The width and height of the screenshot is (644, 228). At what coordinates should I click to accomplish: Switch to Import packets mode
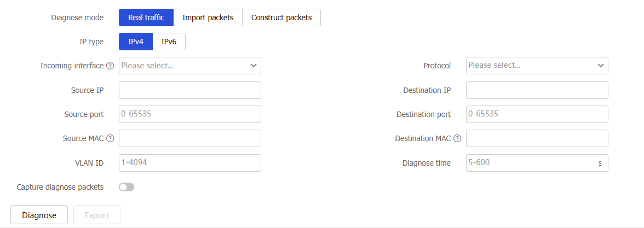[208, 17]
